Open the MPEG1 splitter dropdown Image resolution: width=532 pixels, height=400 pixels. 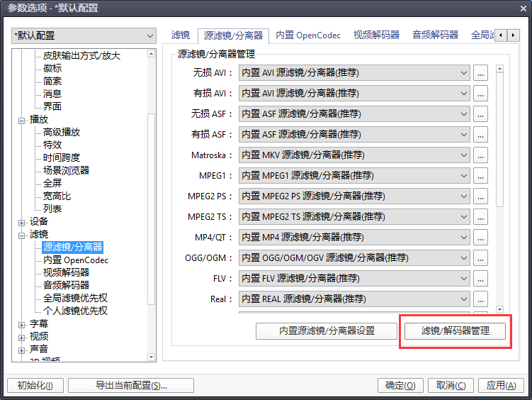[354, 176]
